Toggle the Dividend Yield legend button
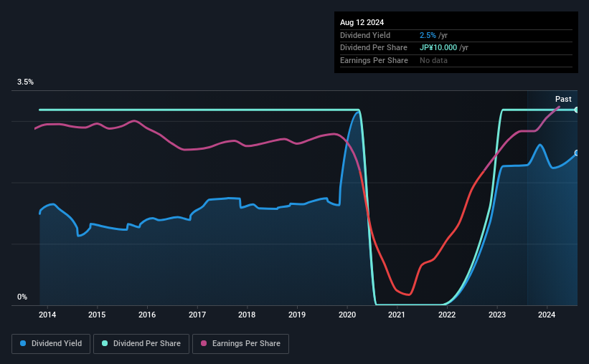 click(51, 344)
